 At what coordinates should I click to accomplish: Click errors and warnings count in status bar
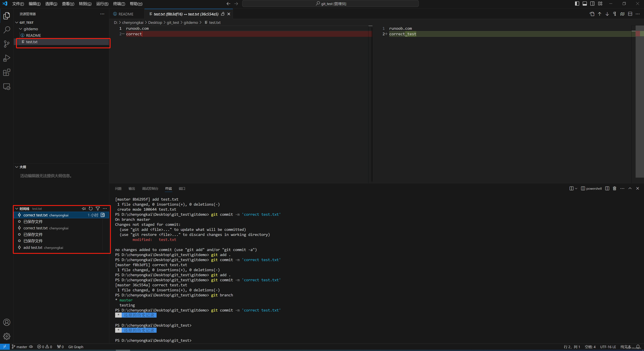coord(44,347)
